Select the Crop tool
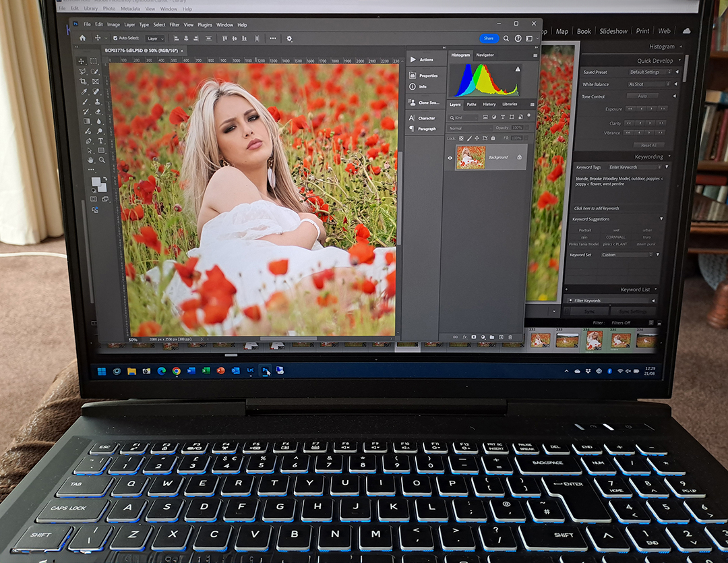This screenshot has width=728, height=563. (83, 82)
